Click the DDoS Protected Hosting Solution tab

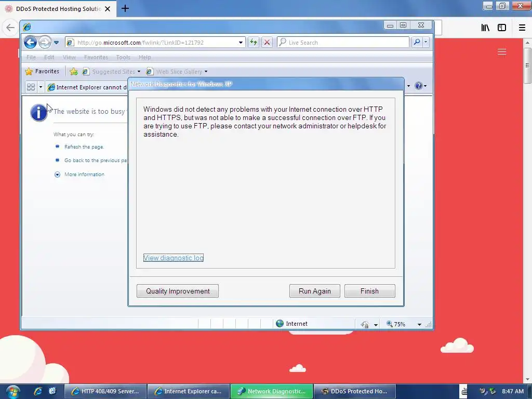click(58, 9)
